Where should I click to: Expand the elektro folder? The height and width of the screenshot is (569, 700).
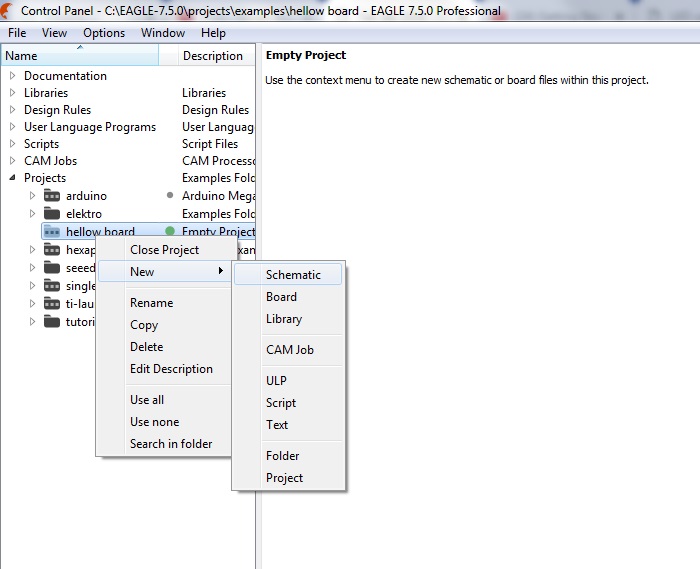coord(32,213)
